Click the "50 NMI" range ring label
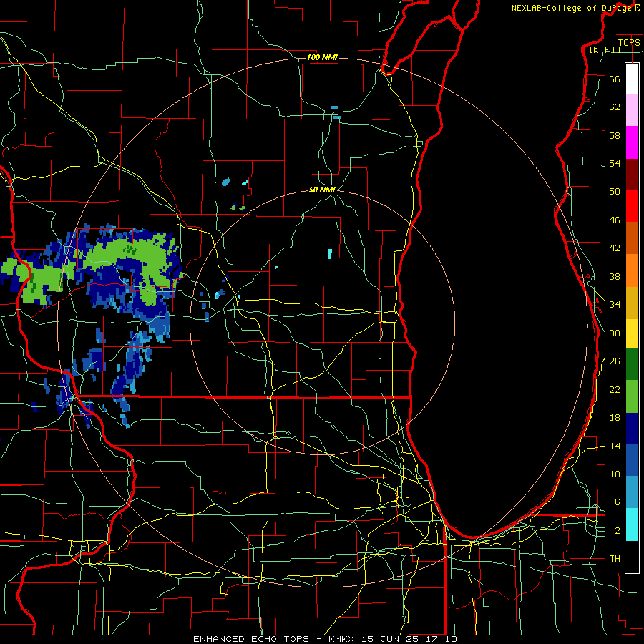 [x=322, y=190]
